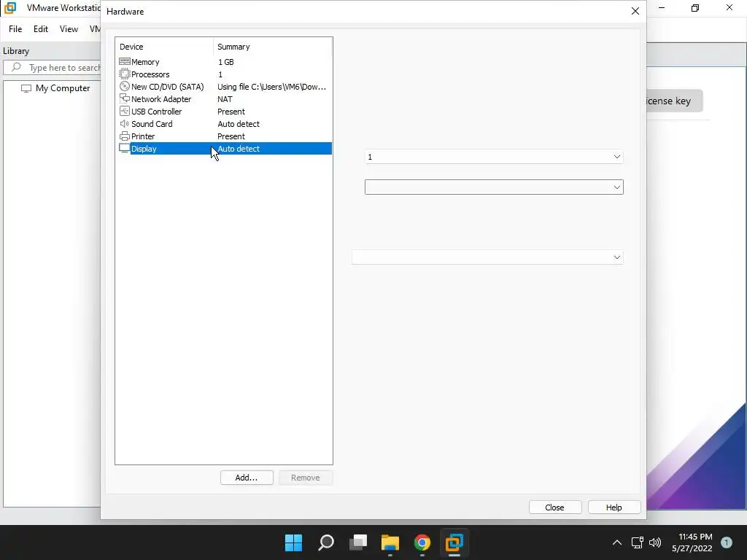The image size is (747, 560).
Task: Click the Help button
Action: click(x=614, y=507)
